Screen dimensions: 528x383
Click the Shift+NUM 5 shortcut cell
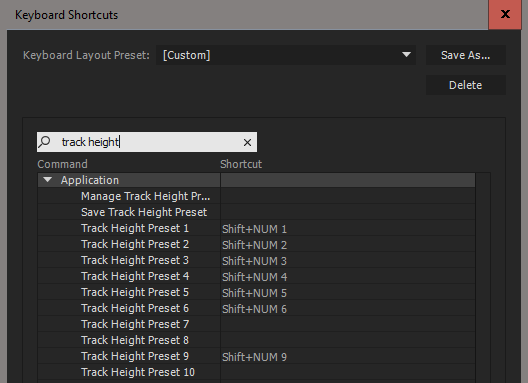(348, 292)
